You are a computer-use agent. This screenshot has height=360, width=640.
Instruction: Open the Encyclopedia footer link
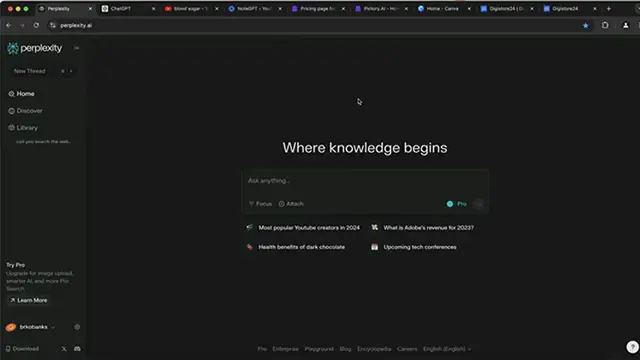pos(374,349)
